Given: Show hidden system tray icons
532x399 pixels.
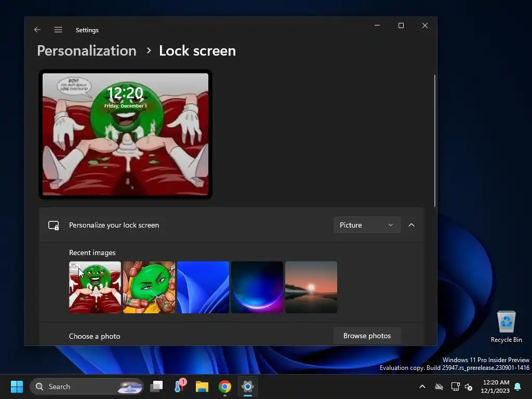Looking at the screenshot, I should 422,387.
